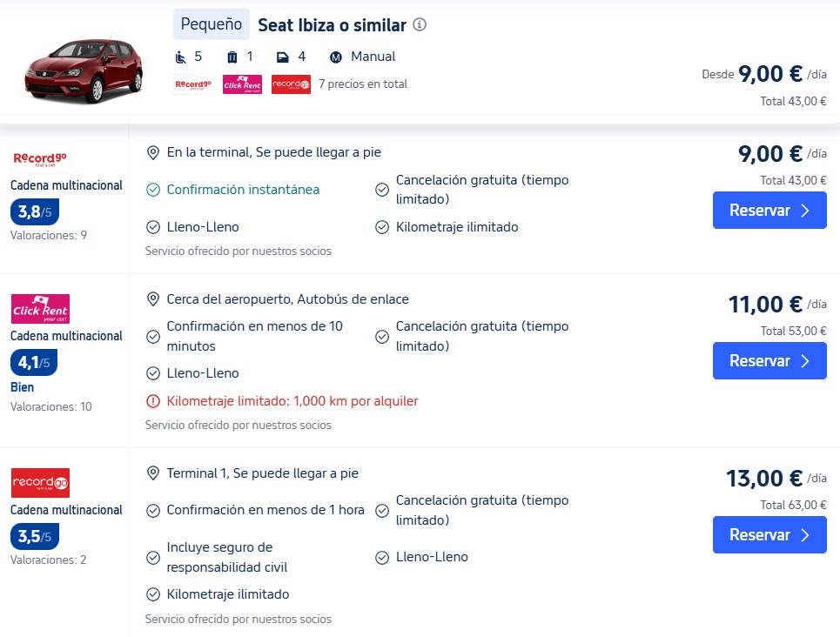Viewport: 840px width, 637px height.
Task: Select the Pequeño category tab
Action: coord(211,24)
